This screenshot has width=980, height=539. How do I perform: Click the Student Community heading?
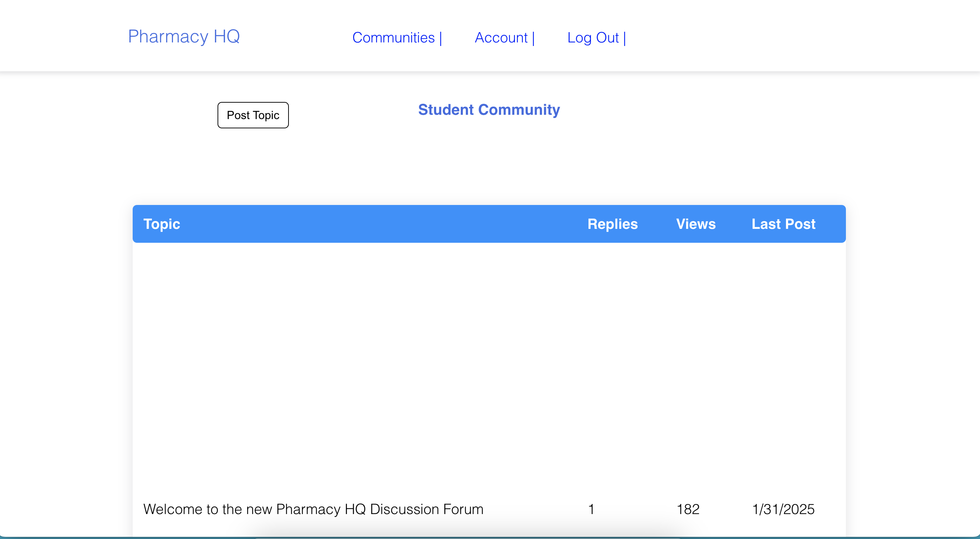[489, 109]
